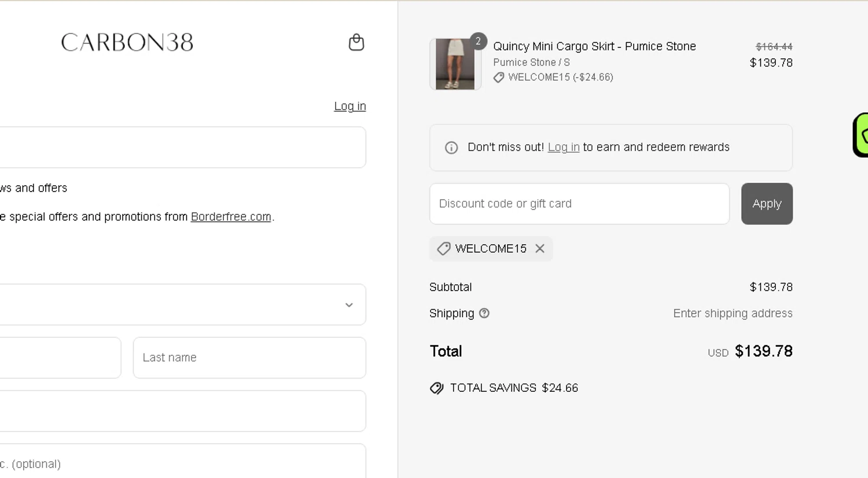Focus the Last name field
The width and height of the screenshot is (868, 478).
pos(249,358)
